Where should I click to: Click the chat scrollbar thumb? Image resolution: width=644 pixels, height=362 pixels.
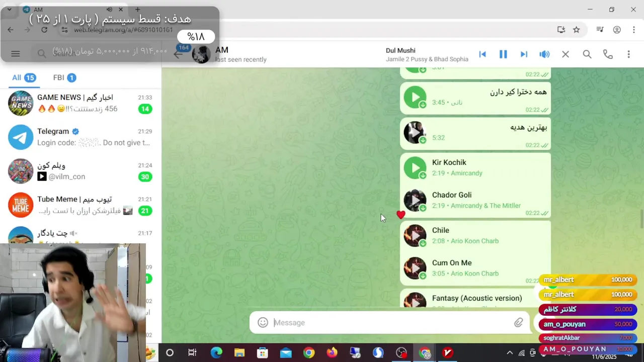641,219
